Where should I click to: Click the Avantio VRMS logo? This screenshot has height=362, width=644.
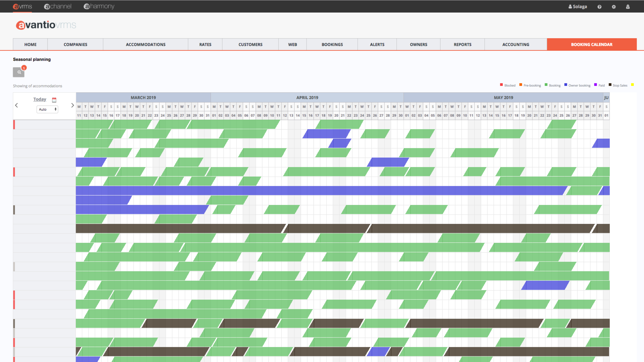(46, 25)
